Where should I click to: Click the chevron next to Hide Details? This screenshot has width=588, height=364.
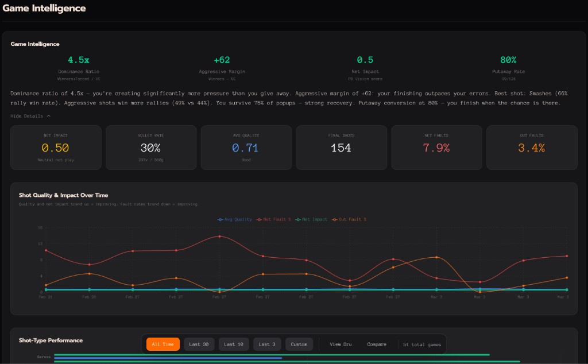coord(49,116)
